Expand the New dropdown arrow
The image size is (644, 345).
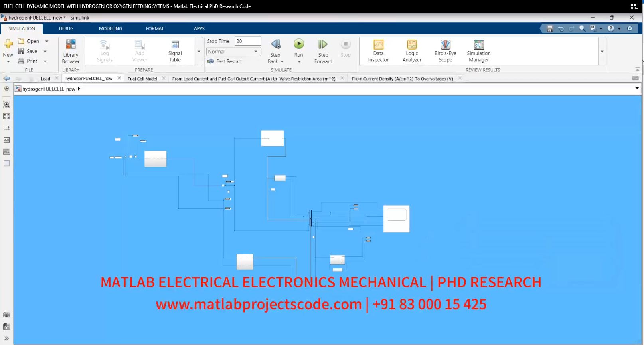coord(8,61)
